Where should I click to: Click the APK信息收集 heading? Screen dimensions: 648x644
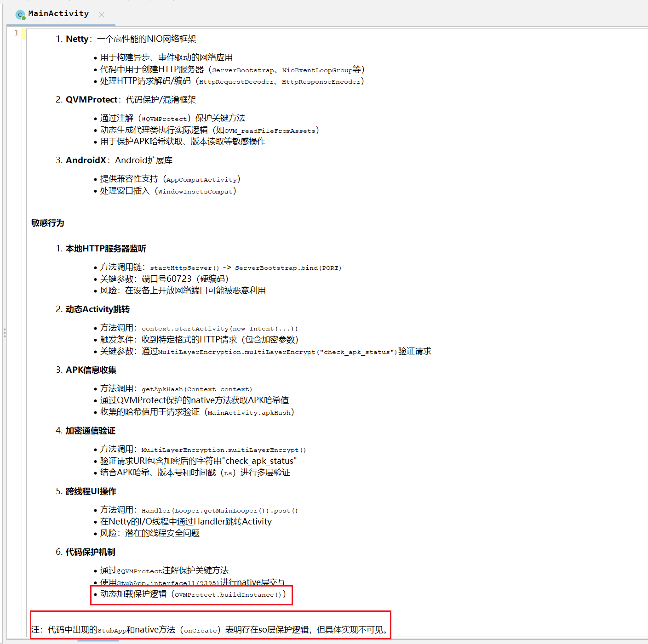pyautogui.click(x=91, y=370)
